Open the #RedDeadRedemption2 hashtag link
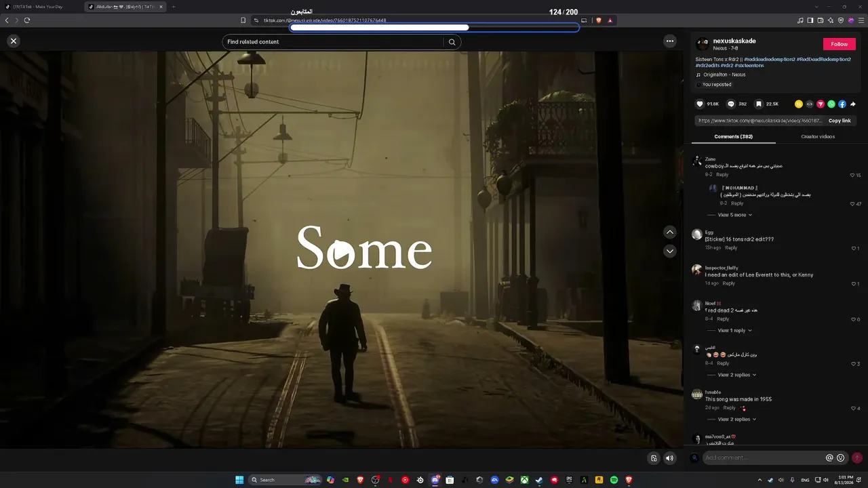 click(x=824, y=59)
